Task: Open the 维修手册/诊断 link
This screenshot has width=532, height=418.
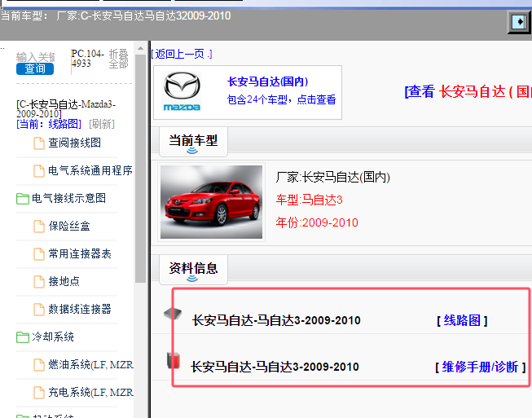Action: click(480, 367)
